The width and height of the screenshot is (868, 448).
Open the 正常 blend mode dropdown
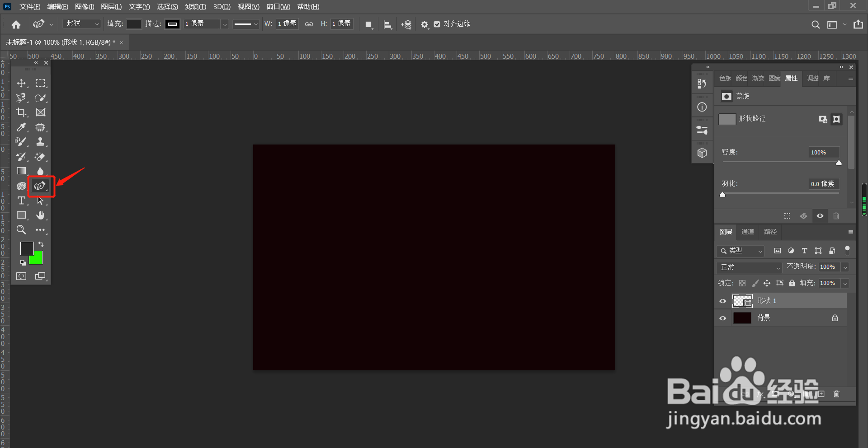click(750, 267)
